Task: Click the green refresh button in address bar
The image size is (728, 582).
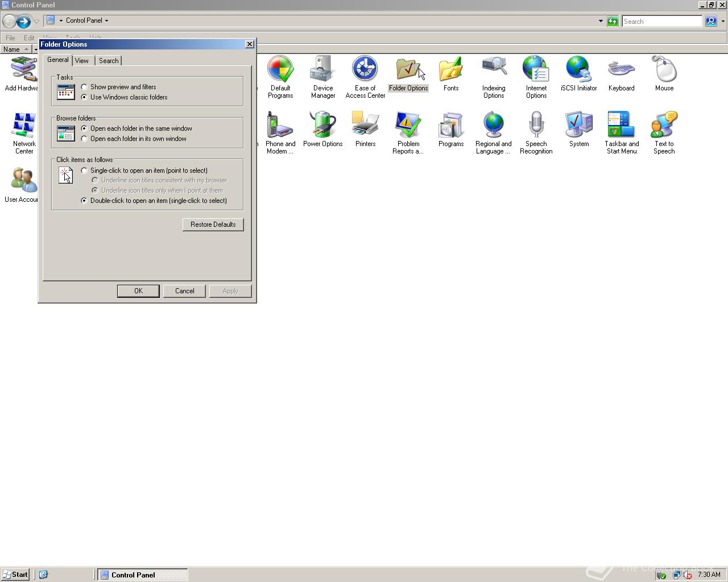Action: point(613,22)
